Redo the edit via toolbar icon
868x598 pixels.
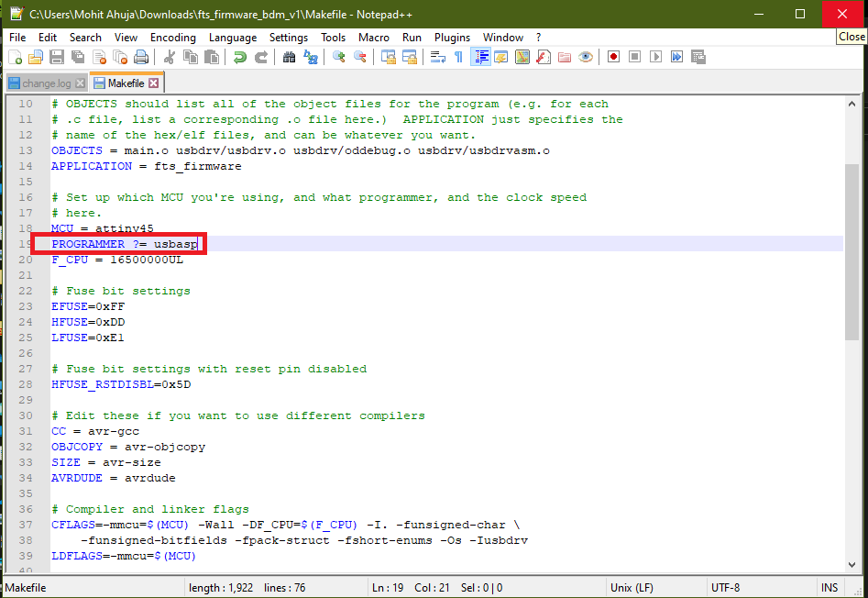click(x=260, y=57)
